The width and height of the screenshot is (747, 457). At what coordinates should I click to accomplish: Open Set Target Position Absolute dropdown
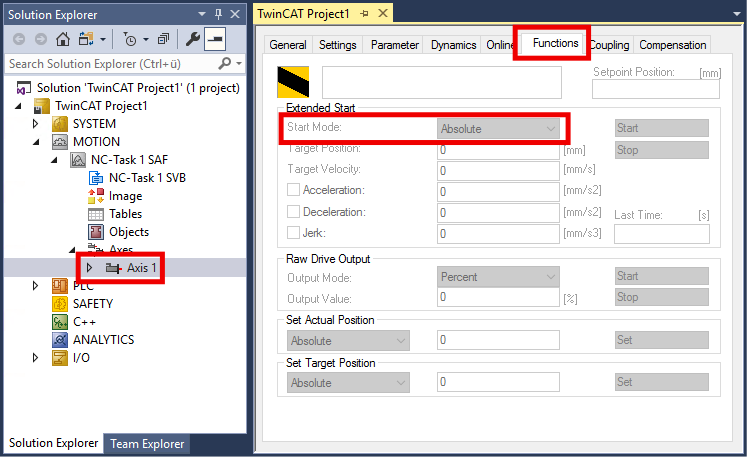coord(348,383)
